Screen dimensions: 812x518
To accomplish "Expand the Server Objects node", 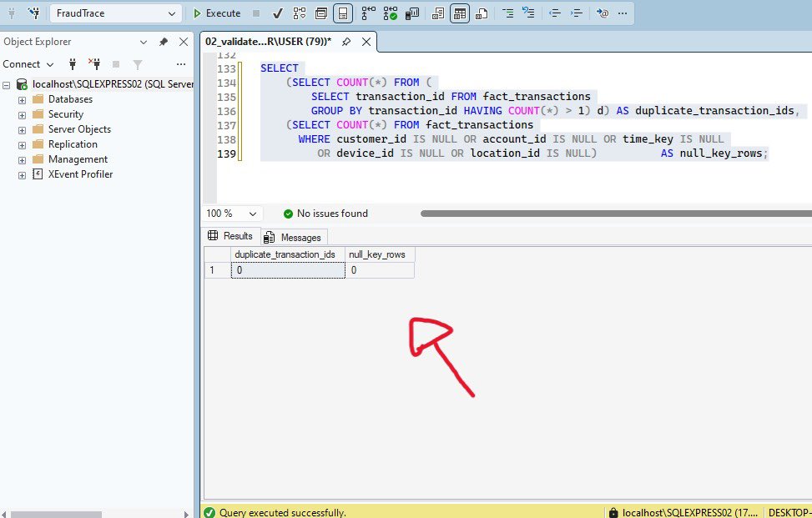I will point(22,130).
